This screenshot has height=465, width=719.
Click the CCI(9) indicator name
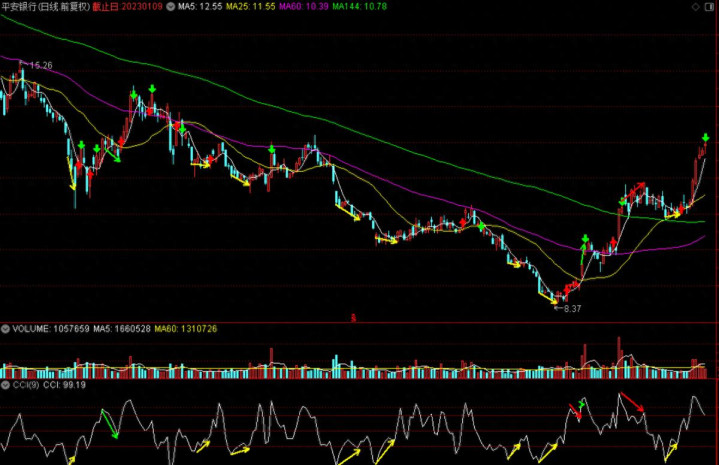(26, 385)
